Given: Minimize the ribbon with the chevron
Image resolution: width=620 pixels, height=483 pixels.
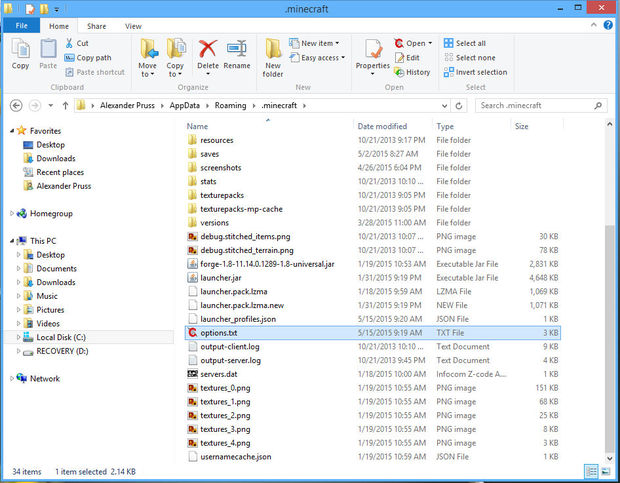Looking at the screenshot, I should pos(594,25).
